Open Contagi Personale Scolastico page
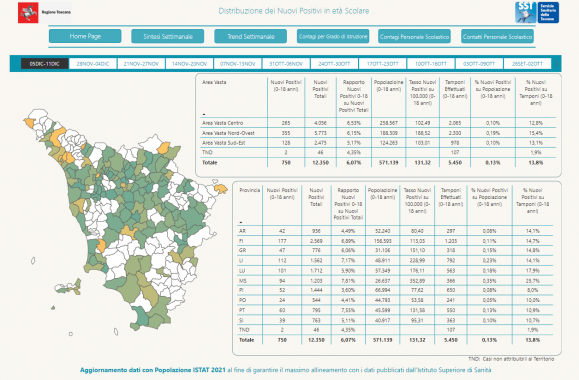Image resolution: width=579 pixels, height=380 pixels. (414, 36)
